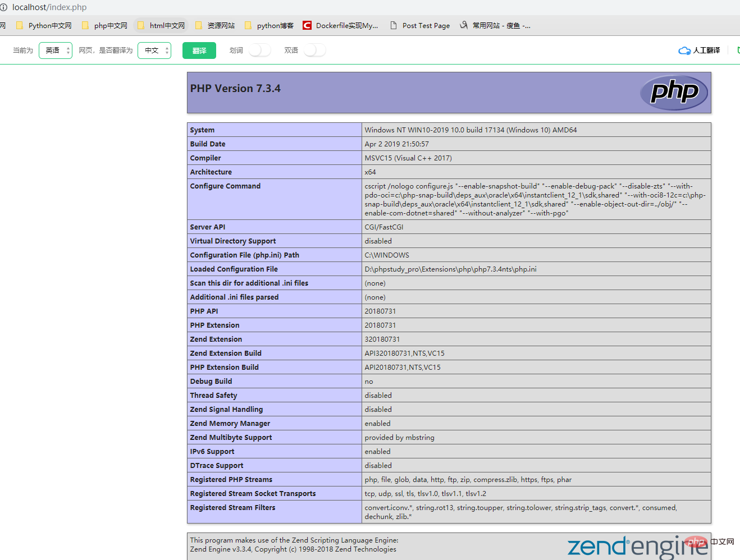The width and height of the screenshot is (740, 560).
Task: Click the Compiler value MSVC15 (Visual C++ 2017)
Action: [x=408, y=158]
